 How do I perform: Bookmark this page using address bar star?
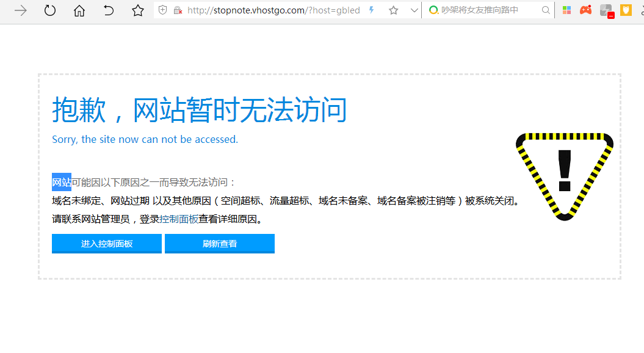tap(394, 10)
